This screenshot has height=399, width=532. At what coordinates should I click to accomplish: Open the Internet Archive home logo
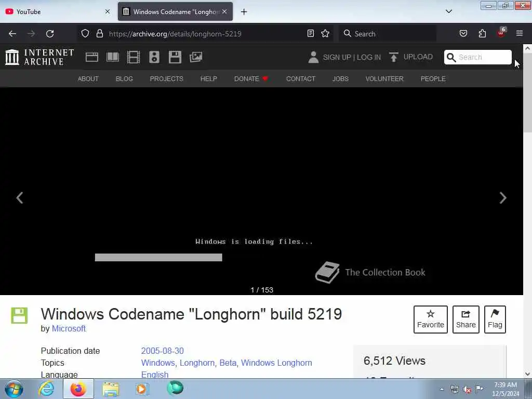coord(39,57)
